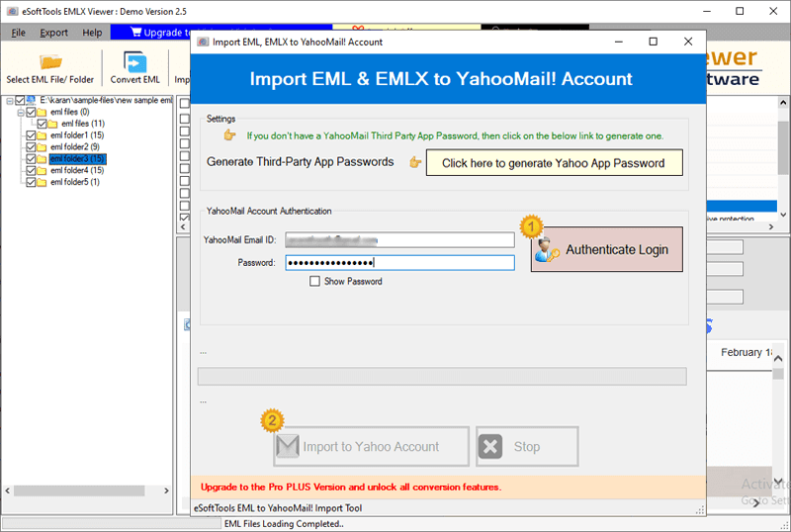Click the Convert EML toolbar icon
The height and width of the screenshot is (532, 791).
point(134,62)
